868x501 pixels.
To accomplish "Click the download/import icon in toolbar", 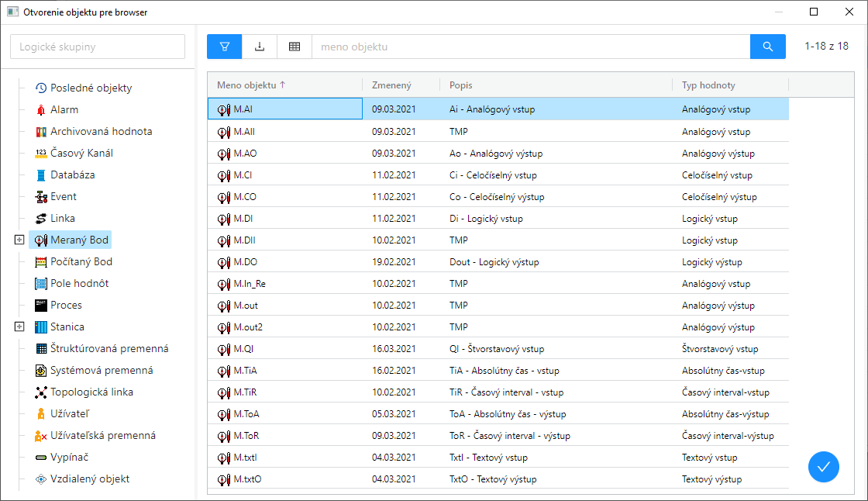I will (260, 47).
